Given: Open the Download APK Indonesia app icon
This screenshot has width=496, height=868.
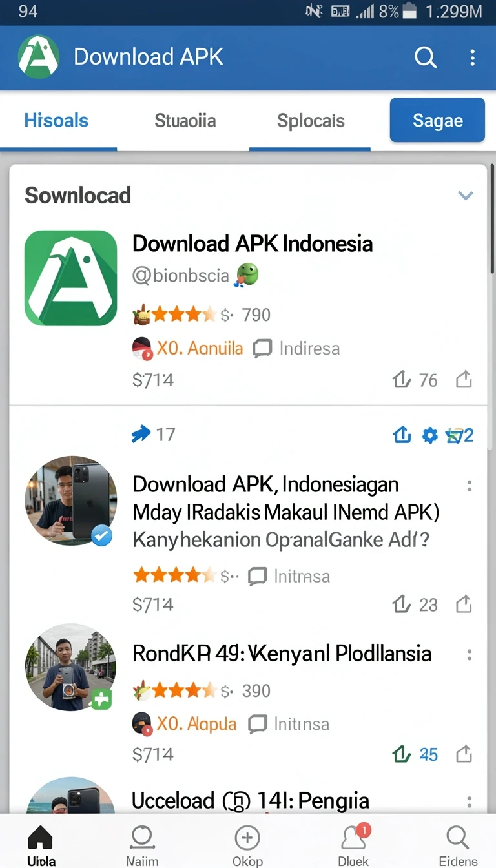Looking at the screenshot, I should coord(70,278).
